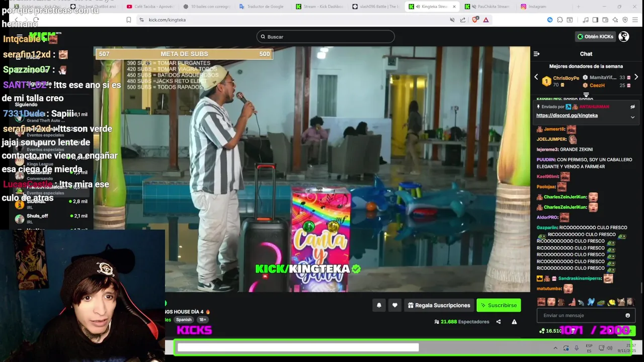Select the 18+ tag under the stream title
The image size is (644, 362).
202,320
